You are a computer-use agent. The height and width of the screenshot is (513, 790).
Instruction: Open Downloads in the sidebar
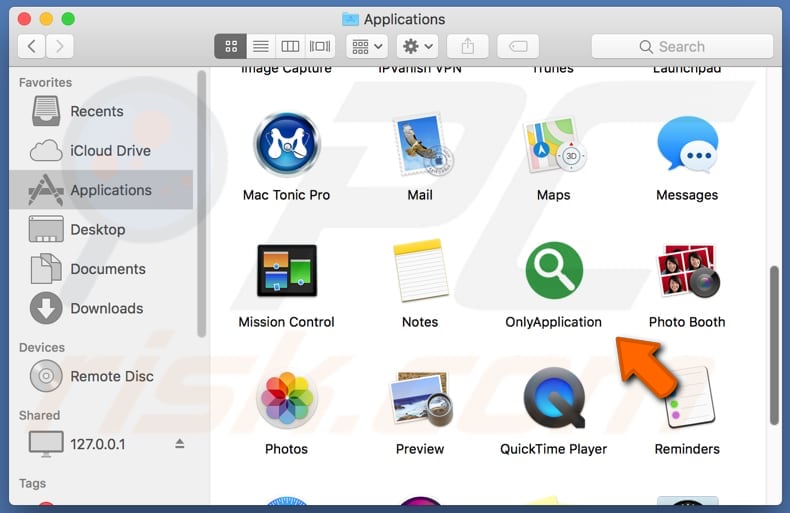(101, 308)
